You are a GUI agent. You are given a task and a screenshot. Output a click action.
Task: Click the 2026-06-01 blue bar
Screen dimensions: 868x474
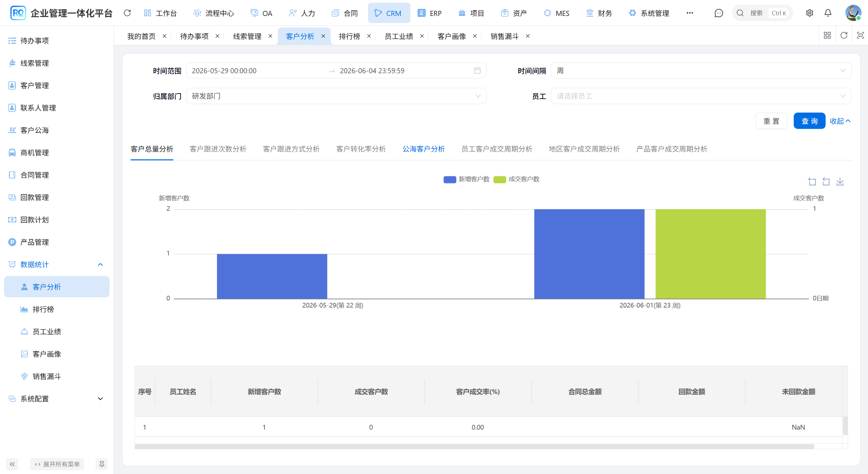tap(589, 254)
